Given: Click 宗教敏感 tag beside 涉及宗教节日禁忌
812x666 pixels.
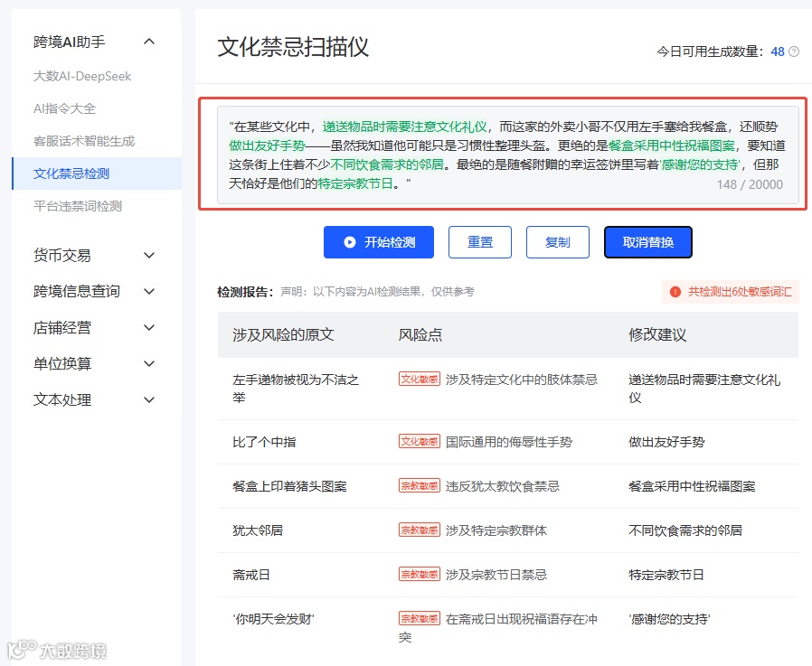Looking at the screenshot, I should pyautogui.click(x=420, y=575).
